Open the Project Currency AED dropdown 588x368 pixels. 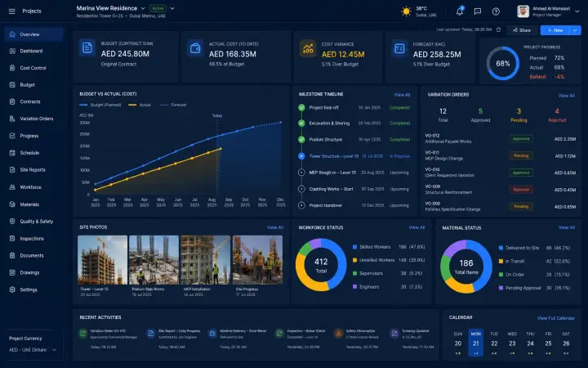33,350
